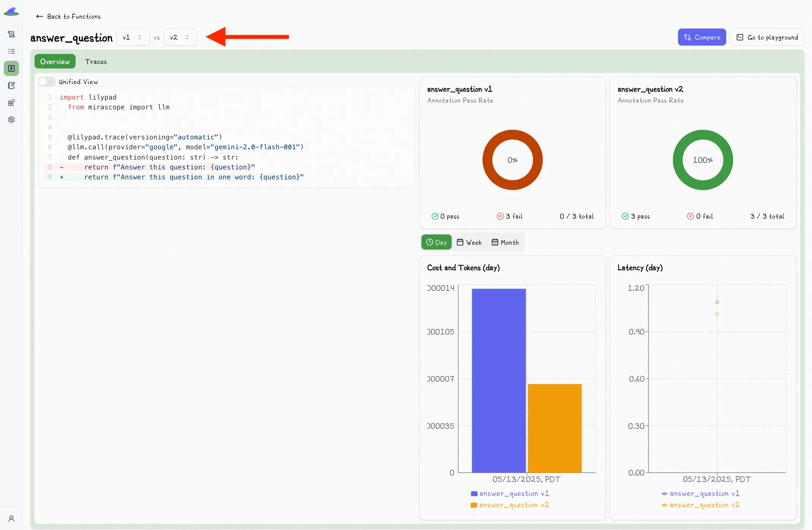The image size is (812, 530).
Task: Open the user profile icon
Action: pos(11,519)
